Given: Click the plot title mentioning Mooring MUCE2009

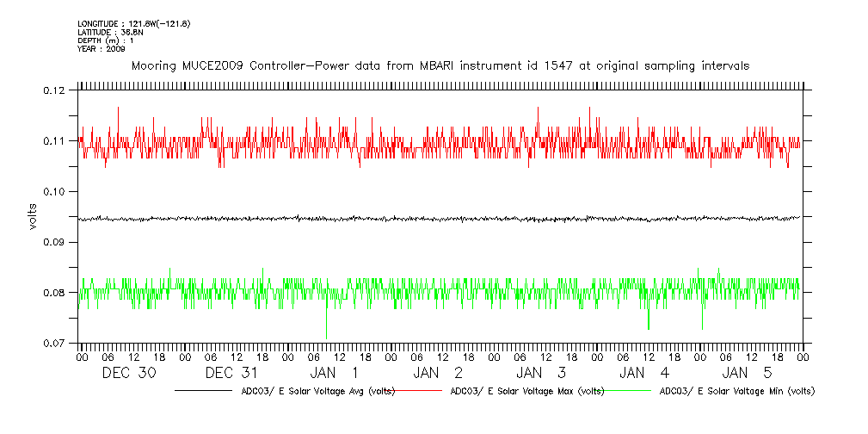Looking at the screenshot, I should pos(439,65).
